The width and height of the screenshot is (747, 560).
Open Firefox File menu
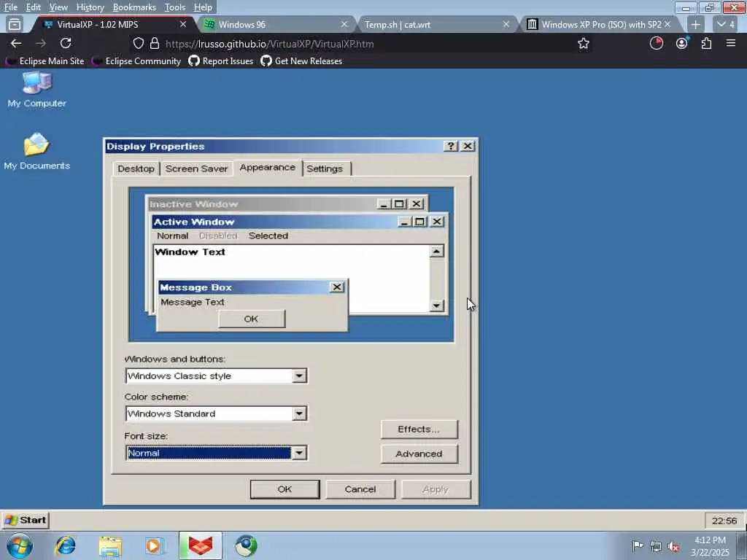click(x=10, y=7)
